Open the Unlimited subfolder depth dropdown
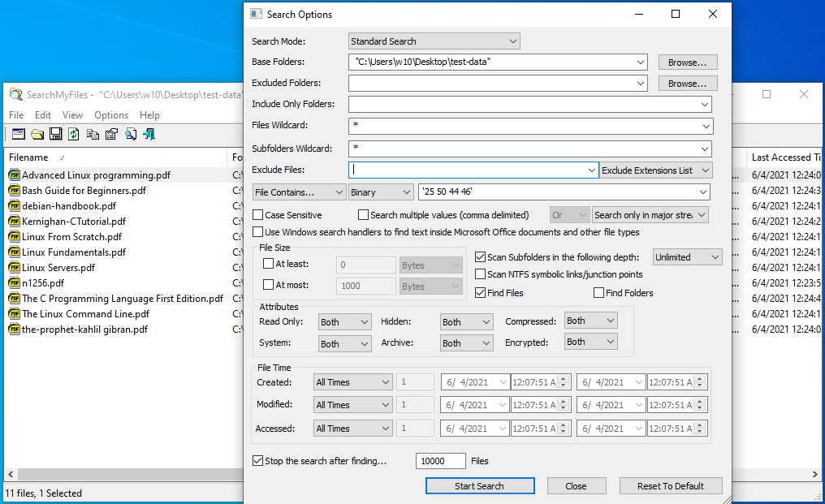Viewport: 825px width, 504px height. point(687,257)
